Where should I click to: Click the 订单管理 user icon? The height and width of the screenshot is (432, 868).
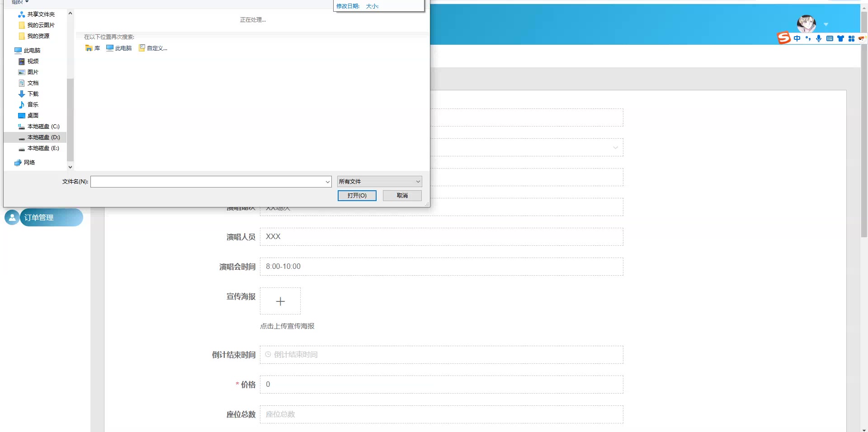[x=12, y=217]
